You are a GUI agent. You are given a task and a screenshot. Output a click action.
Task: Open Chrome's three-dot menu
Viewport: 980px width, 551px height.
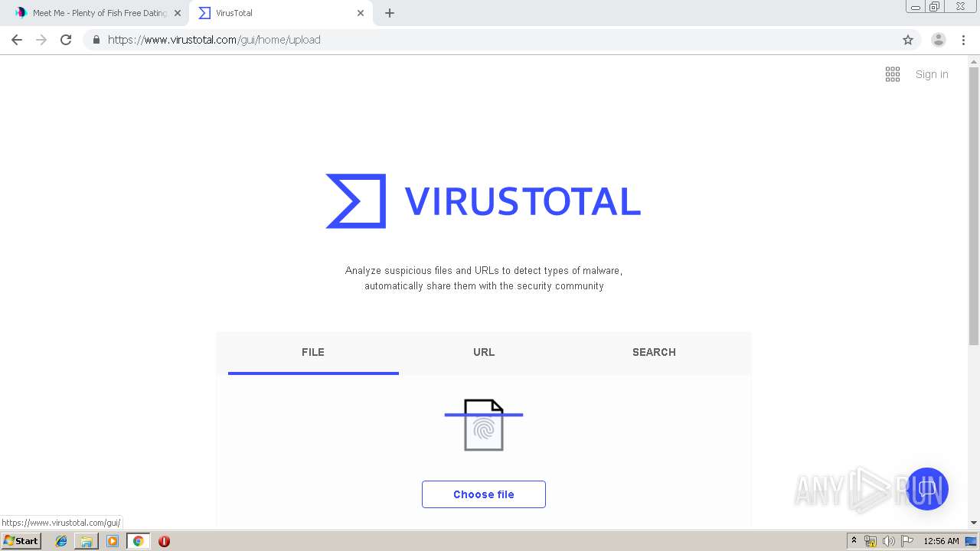963,40
